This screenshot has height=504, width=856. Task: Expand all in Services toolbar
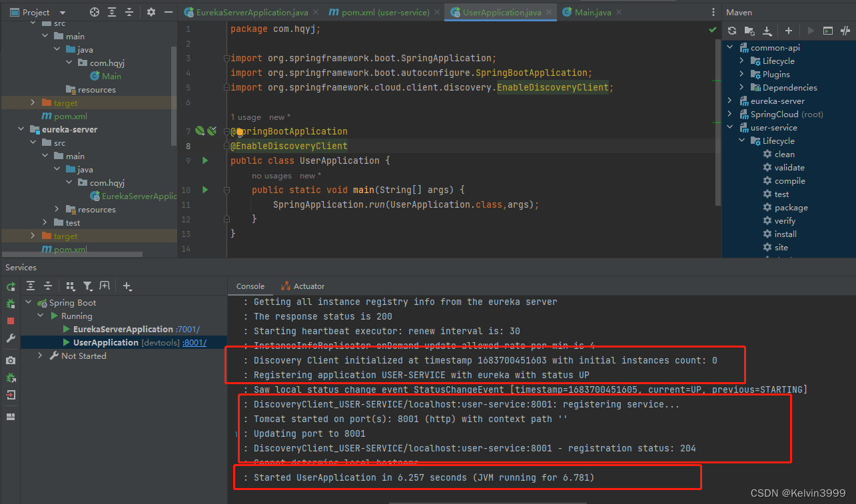pos(31,286)
